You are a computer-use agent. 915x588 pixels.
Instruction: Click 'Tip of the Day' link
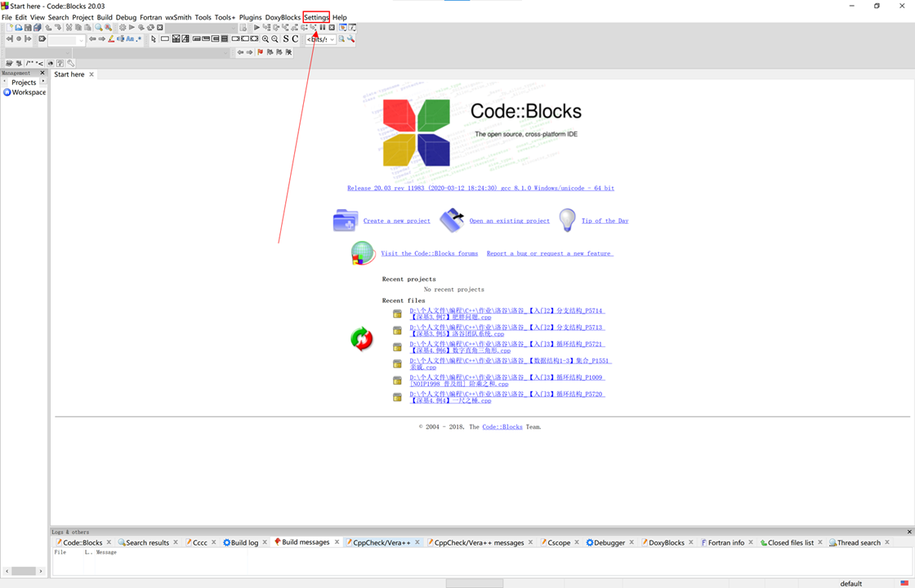pyautogui.click(x=605, y=221)
